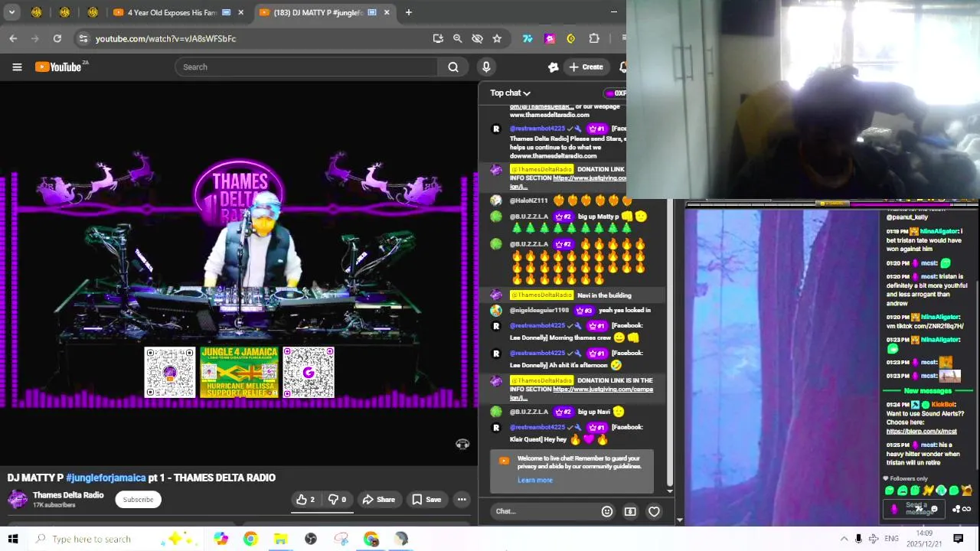Screen dimensions: 980x551
Task: Bookmark this page with star icon
Action: (497, 38)
